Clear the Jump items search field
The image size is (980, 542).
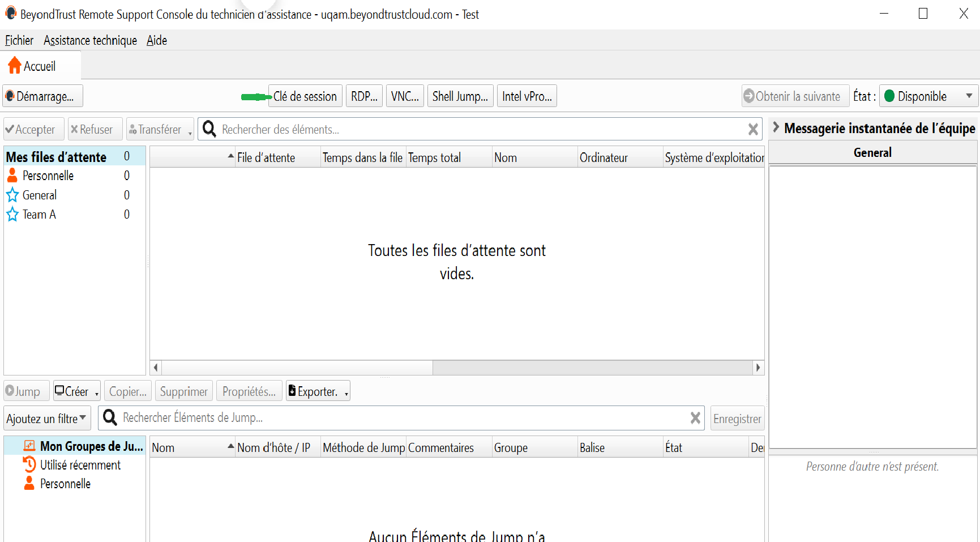(695, 419)
